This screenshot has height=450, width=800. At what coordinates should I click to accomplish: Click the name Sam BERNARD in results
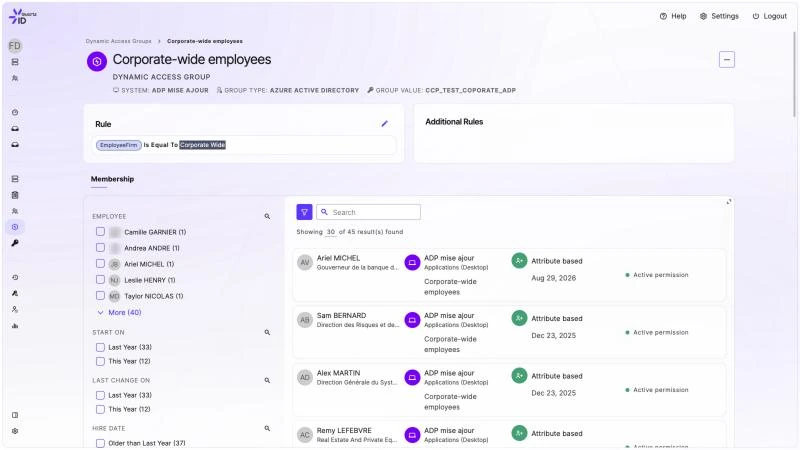point(341,315)
